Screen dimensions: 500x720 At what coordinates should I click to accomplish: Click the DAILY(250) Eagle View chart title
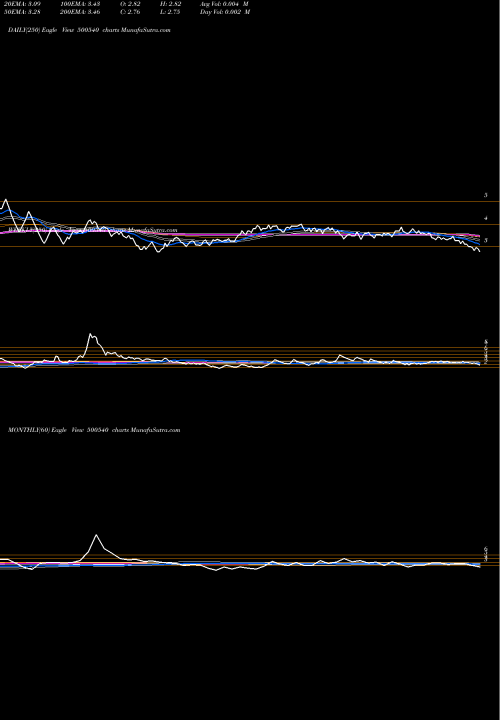[x=90, y=30]
